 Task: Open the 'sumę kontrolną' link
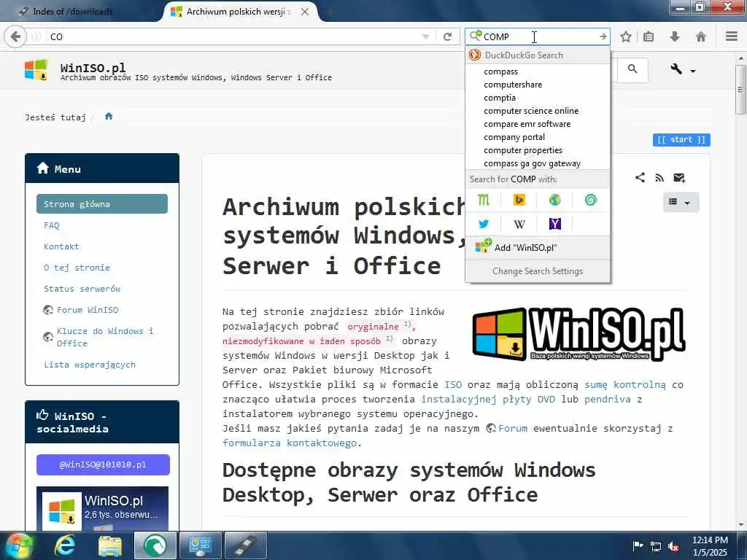pyautogui.click(x=625, y=385)
